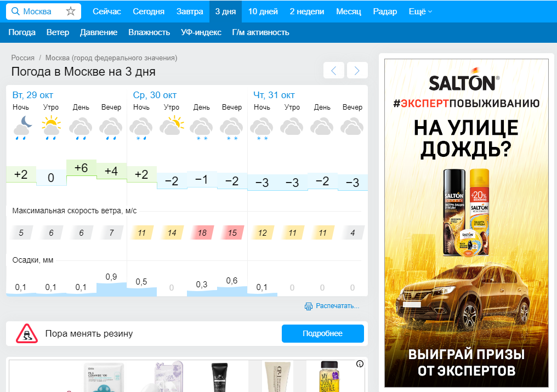The height and width of the screenshot is (392, 557).
Task: Click Tuesday day rain cloud icon
Action: (x=81, y=129)
